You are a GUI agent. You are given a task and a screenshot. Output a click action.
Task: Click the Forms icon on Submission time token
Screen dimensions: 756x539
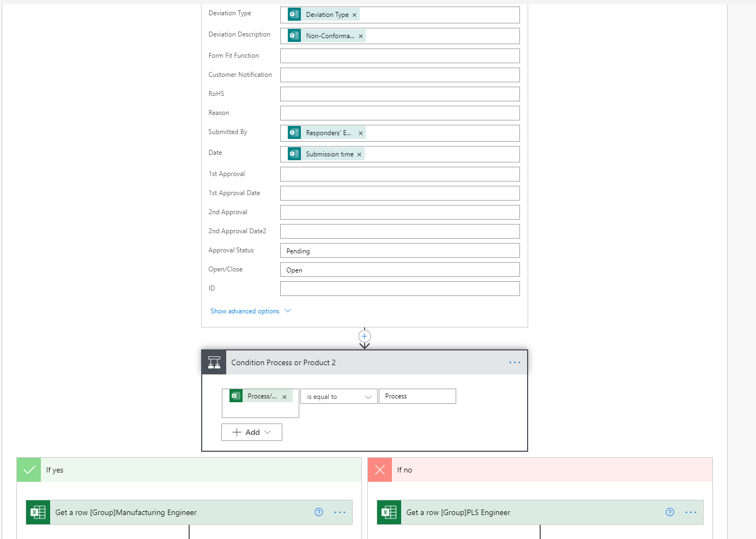click(x=294, y=154)
